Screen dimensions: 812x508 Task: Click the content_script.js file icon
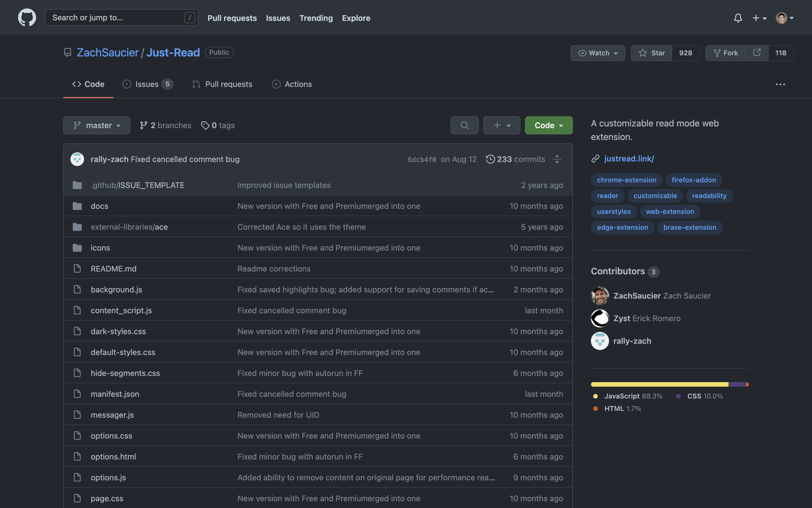click(x=77, y=310)
